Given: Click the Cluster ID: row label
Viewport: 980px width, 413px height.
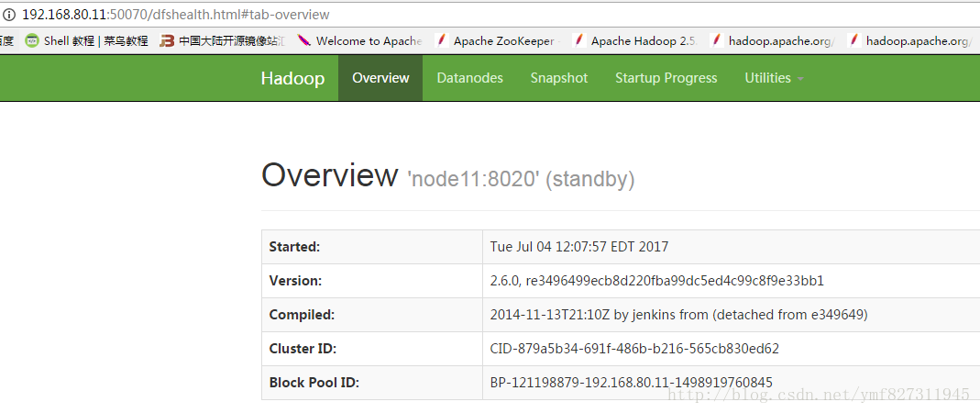Looking at the screenshot, I should (303, 349).
